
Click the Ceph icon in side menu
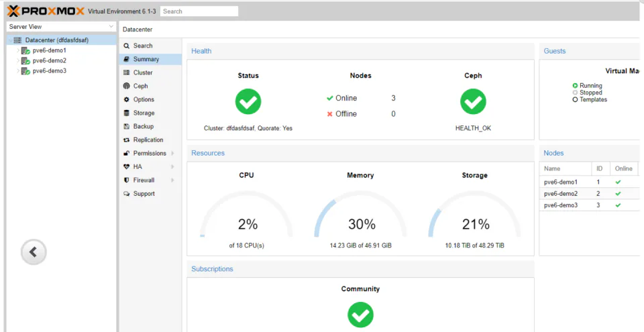(x=127, y=87)
